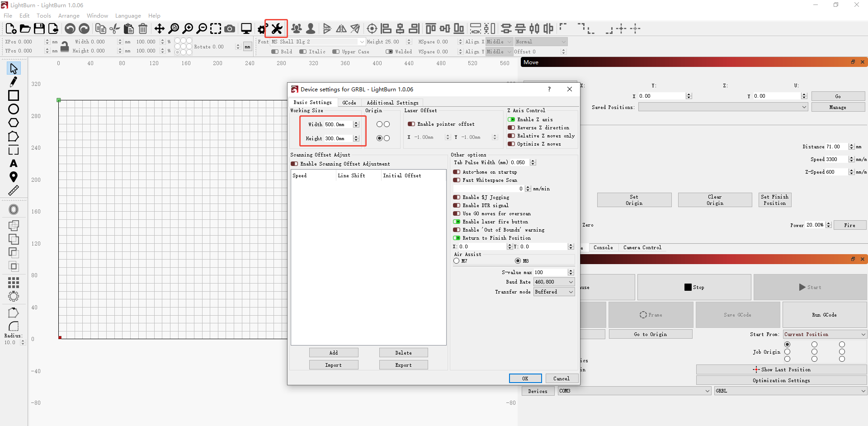Viewport: 868px width, 426px height.
Task: Increase the S-value max stepper
Action: tap(571, 270)
